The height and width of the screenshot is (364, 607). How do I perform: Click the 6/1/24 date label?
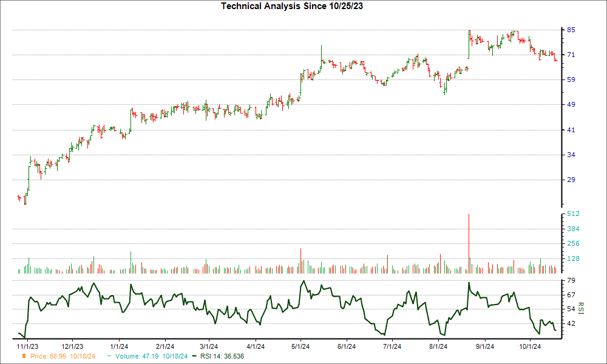(x=347, y=346)
